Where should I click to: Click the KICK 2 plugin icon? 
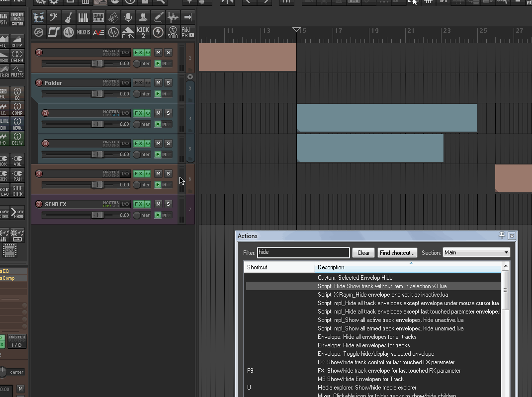pyautogui.click(x=143, y=32)
